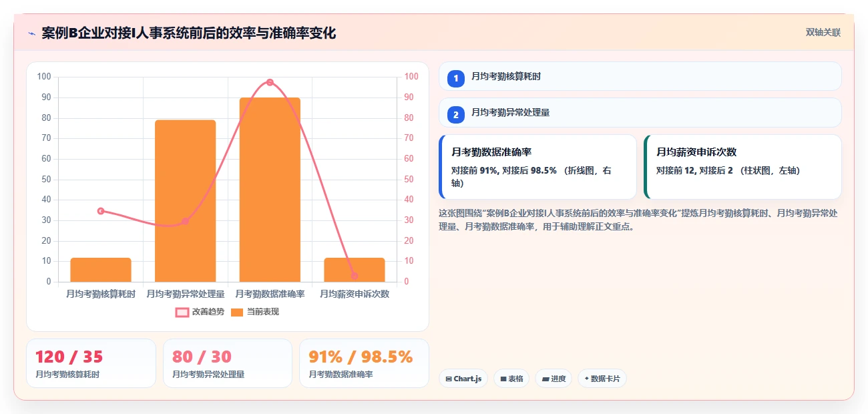Click the orange bar for 月均薪资申诉次数
Viewport: 868px width, 414px height.
point(355,270)
